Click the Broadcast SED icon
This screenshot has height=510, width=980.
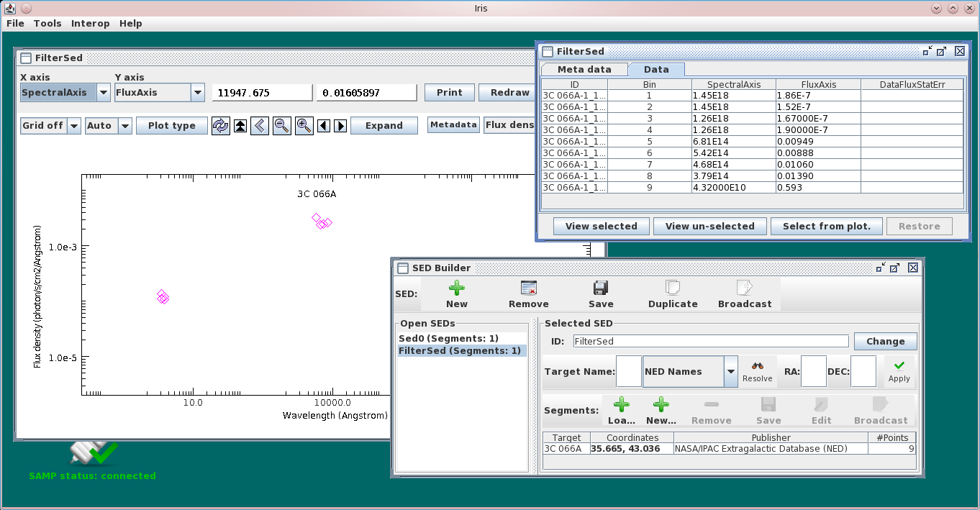pyautogui.click(x=745, y=288)
